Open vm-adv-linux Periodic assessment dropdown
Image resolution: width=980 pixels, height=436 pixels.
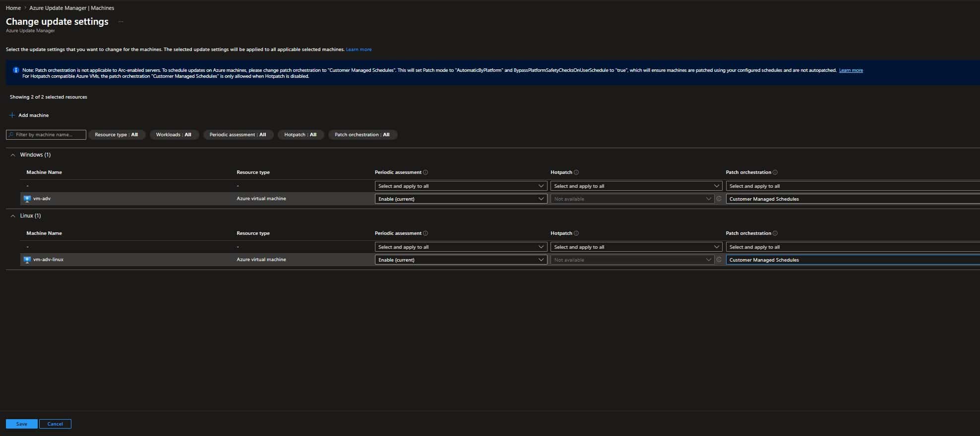461,260
